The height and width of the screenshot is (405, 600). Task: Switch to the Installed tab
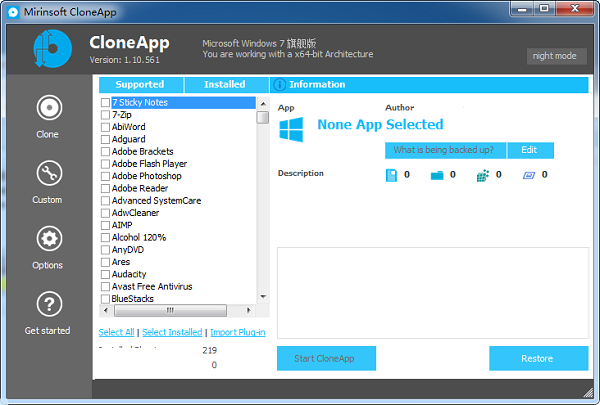pyautogui.click(x=225, y=85)
